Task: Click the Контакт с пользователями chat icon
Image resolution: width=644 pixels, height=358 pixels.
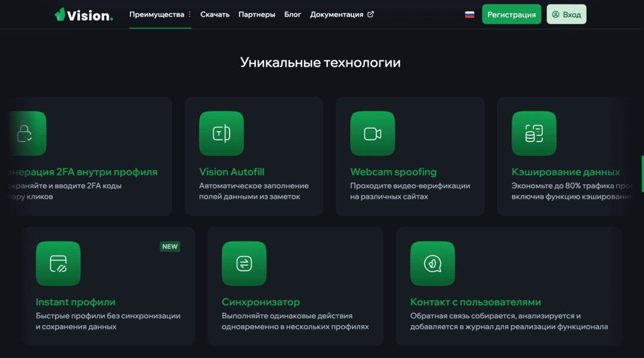Action: (x=432, y=264)
